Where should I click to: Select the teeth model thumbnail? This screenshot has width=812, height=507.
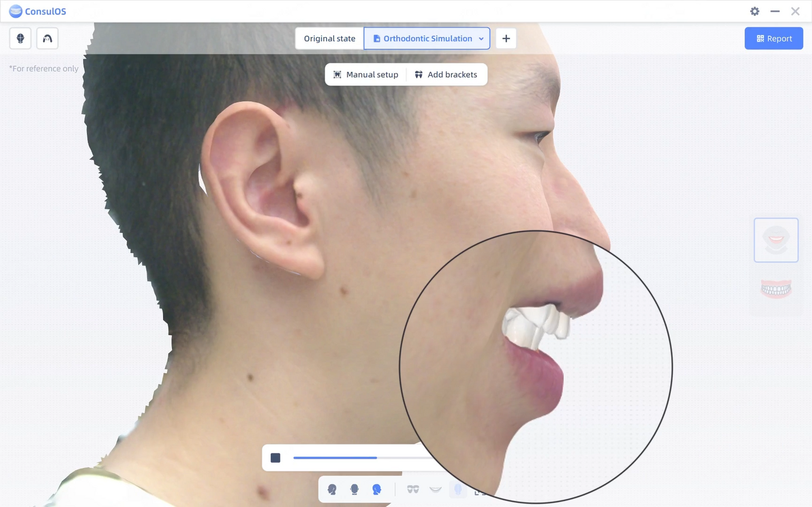(776, 289)
